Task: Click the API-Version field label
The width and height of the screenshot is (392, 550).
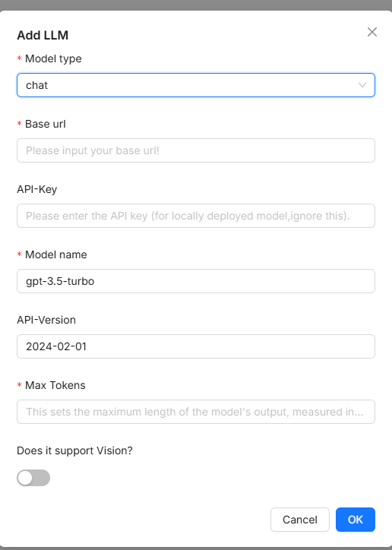Action: 46,320
